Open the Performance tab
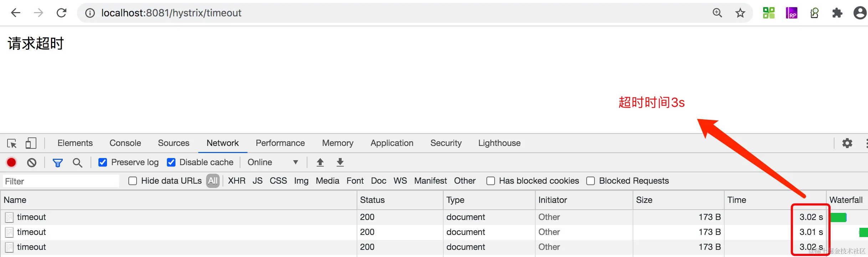The width and height of the screenshot is (868, 257). [x=280, y=143]
